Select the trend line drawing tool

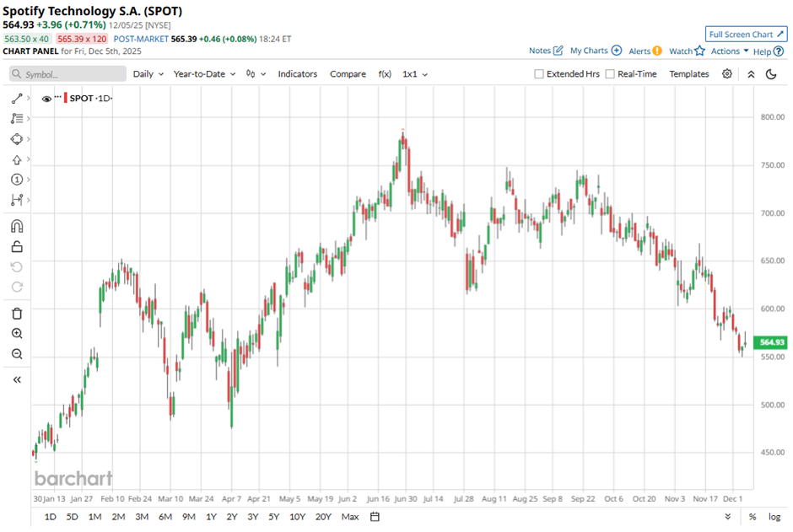click(x=17, y=99)
